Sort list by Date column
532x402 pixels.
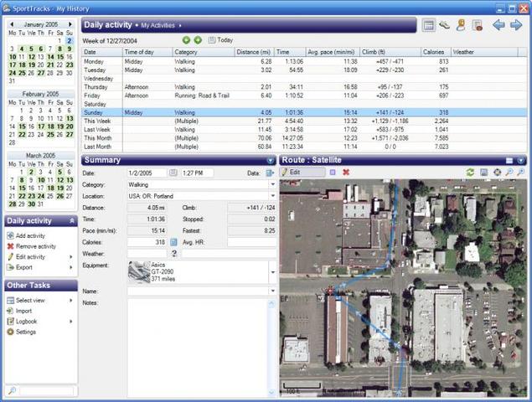click(x=102, y=52)
